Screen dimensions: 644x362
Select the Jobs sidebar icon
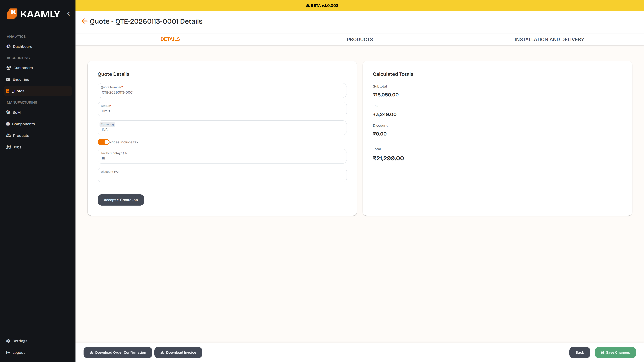9,147
